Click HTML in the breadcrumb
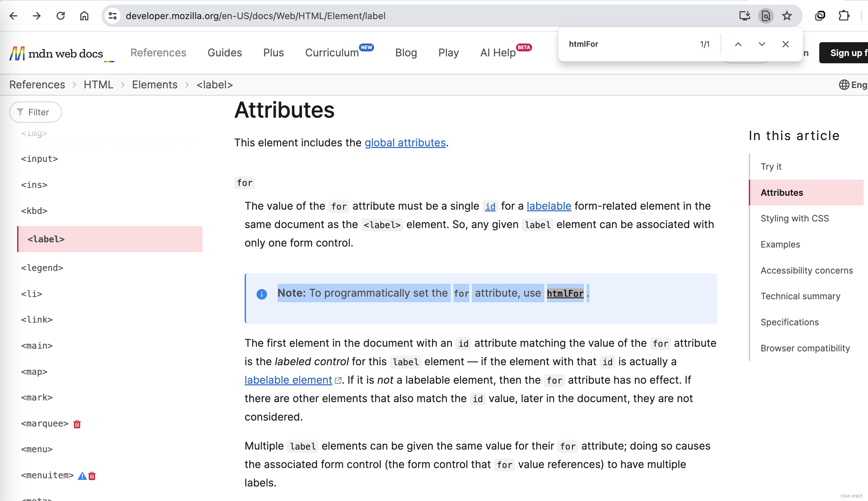 pos(98,85)
